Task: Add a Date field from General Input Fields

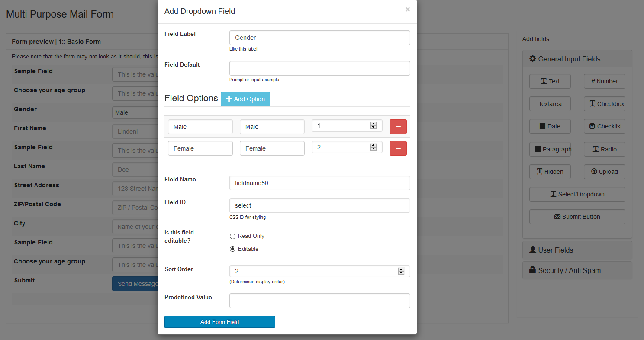Action: tap(550, 126)
